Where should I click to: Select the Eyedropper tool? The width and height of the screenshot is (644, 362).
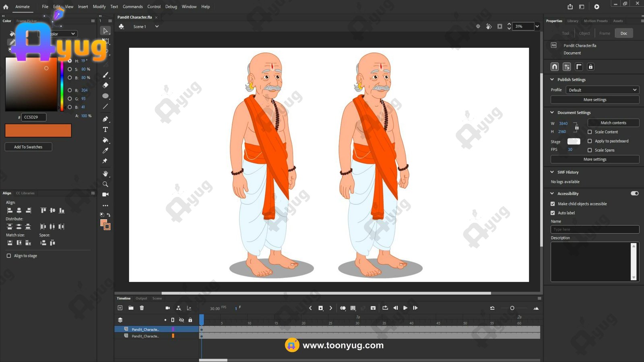(105, 150)
